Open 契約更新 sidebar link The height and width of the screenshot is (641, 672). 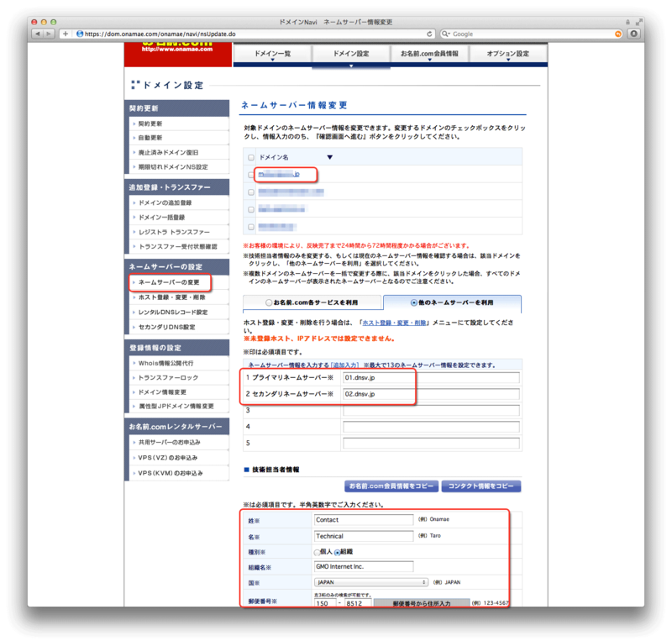[x=150, y=123]
